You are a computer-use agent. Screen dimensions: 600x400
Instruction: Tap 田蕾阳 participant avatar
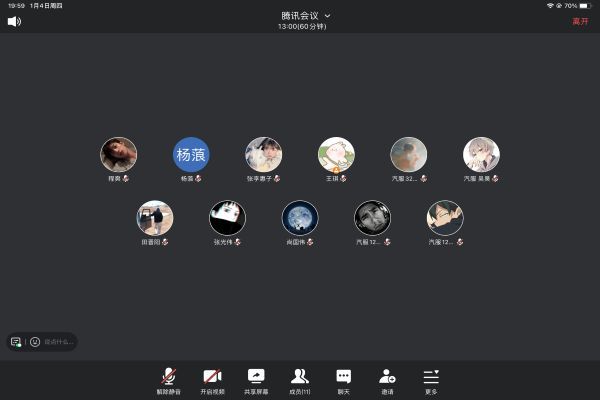[155, 218]
